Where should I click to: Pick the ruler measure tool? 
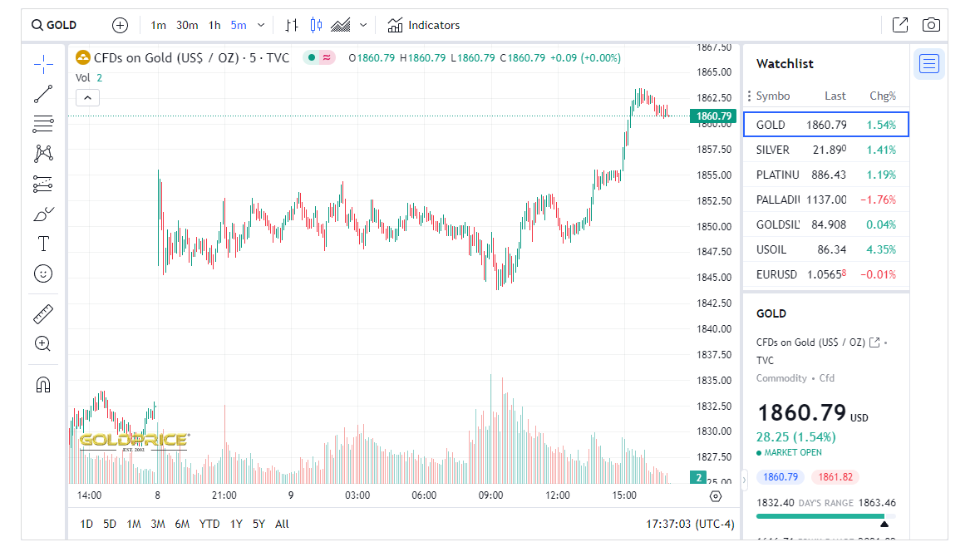[43, 314]
